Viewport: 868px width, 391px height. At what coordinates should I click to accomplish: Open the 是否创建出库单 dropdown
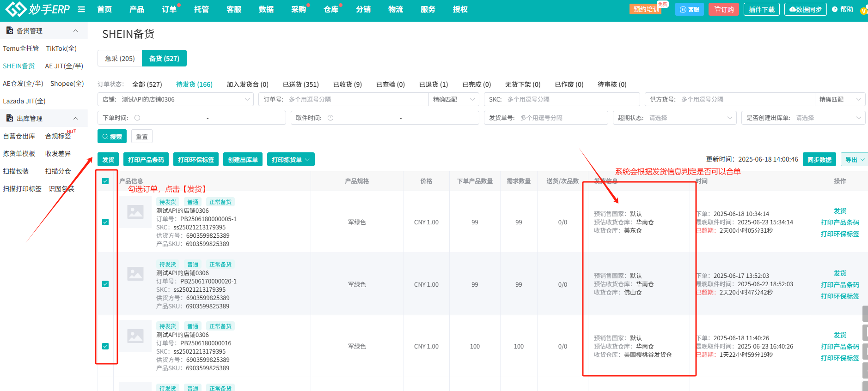803,118
